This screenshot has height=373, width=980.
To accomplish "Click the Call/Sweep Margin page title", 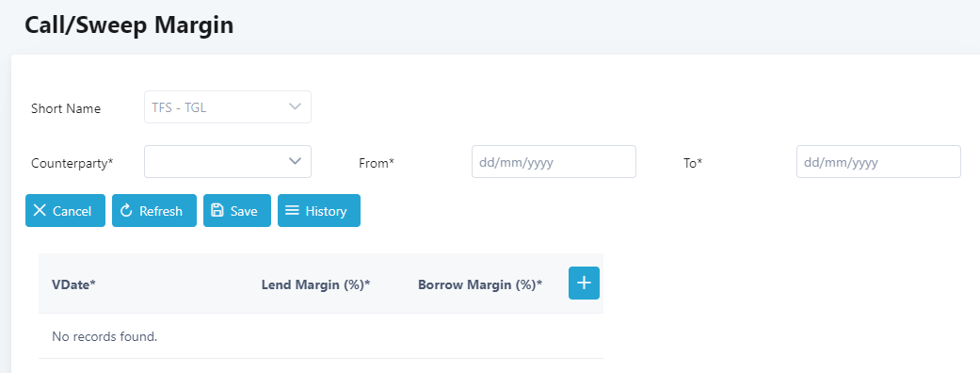I will pos(129,25).
